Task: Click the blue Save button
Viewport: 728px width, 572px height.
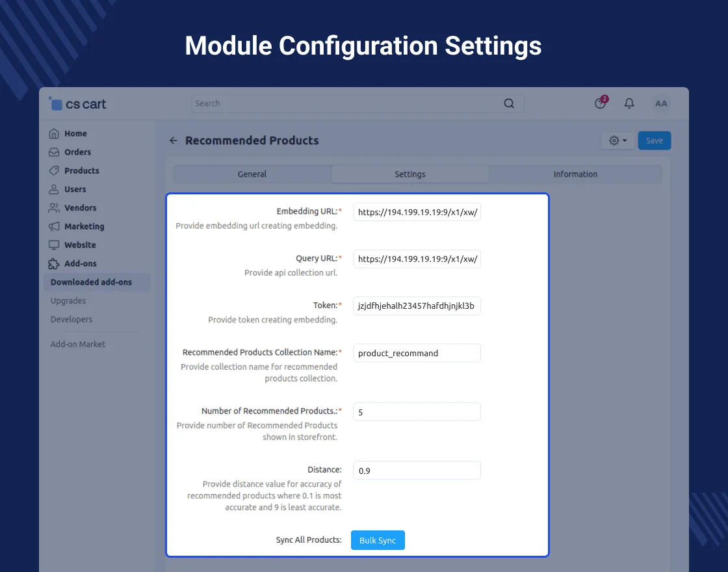Action: (x=654, y=140)
